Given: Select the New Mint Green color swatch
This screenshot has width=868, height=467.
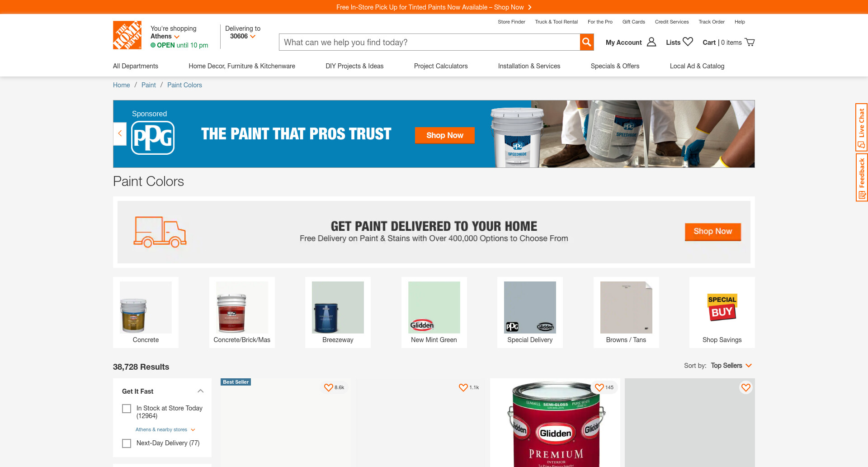Looking at the screenshot, I should (x=434, y=312).
